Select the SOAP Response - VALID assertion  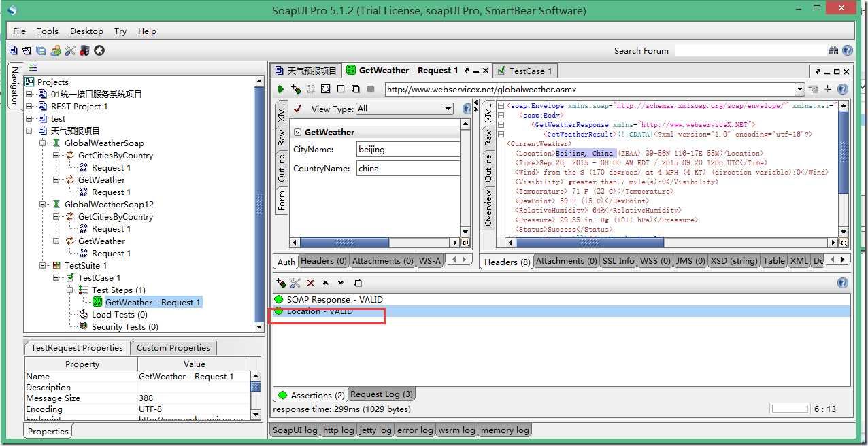[x=561, y=299]
